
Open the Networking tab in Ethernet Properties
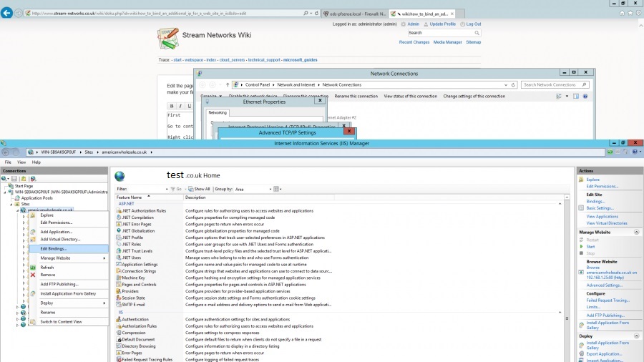[x=218, y=112]
